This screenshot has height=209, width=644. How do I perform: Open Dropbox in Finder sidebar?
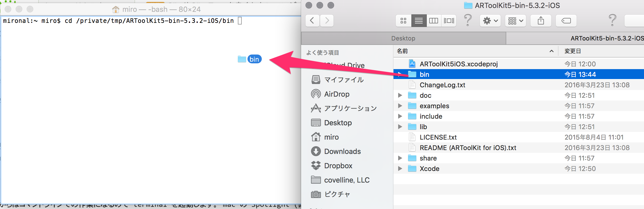pyautogui.click(x=338, y=166)
